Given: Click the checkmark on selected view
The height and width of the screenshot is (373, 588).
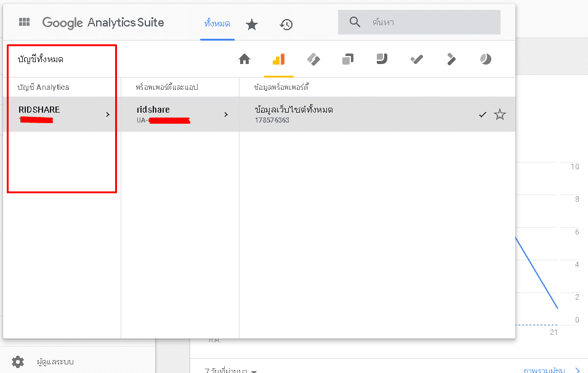Looking at the screenshot, I should coord(483,114).
